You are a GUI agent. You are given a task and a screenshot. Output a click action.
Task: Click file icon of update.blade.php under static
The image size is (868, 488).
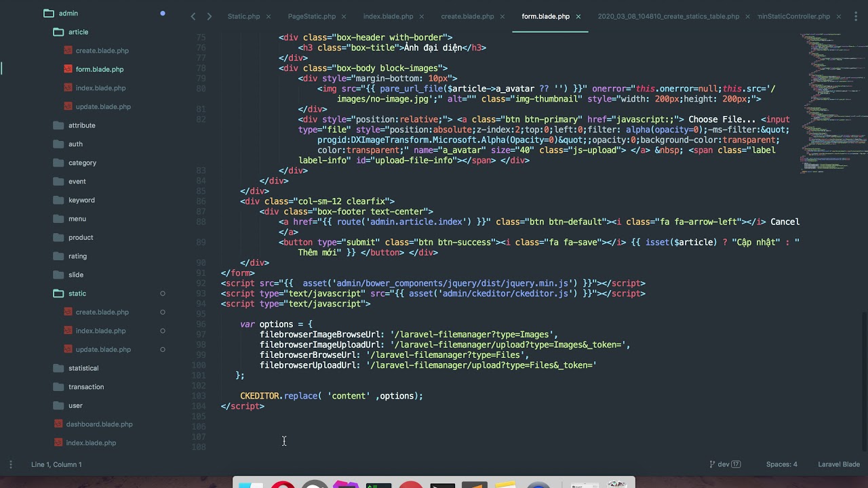(68, 350)
